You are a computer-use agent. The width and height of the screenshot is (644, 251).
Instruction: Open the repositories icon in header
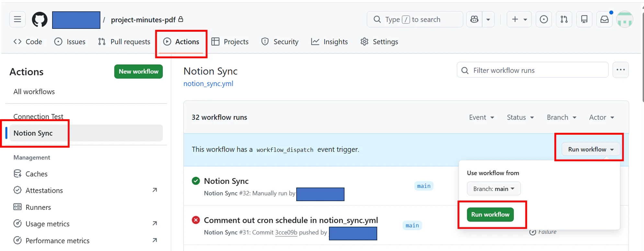pos(584,19)
